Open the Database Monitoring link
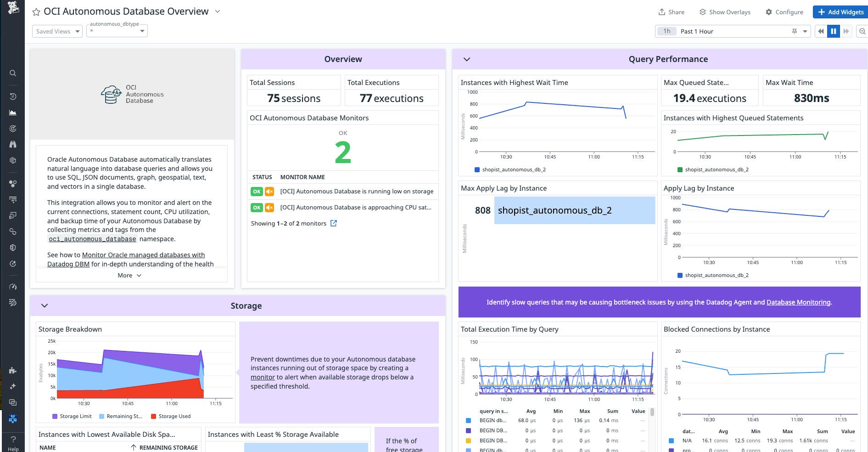The height and width of the screenshot is (452, 868). (799, 302)
